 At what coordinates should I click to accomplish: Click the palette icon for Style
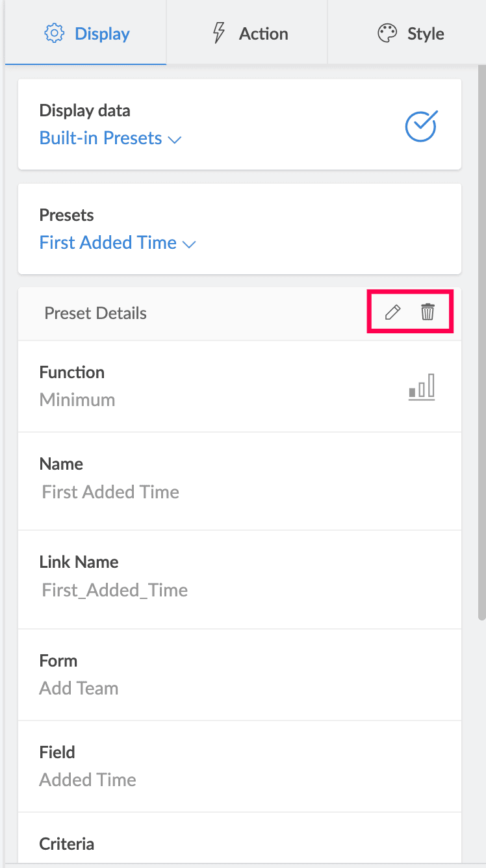click(x=387, y=34)
